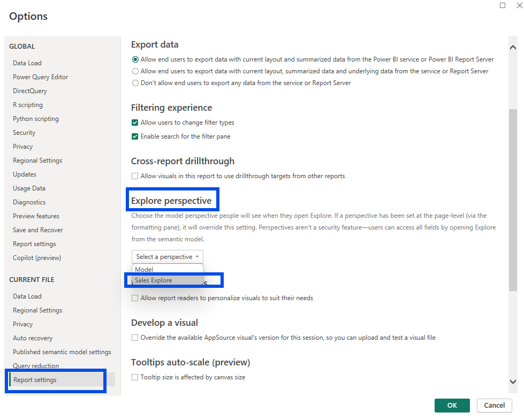Go to DirectQuery options

pyautogui.click(x=30, y=91)
